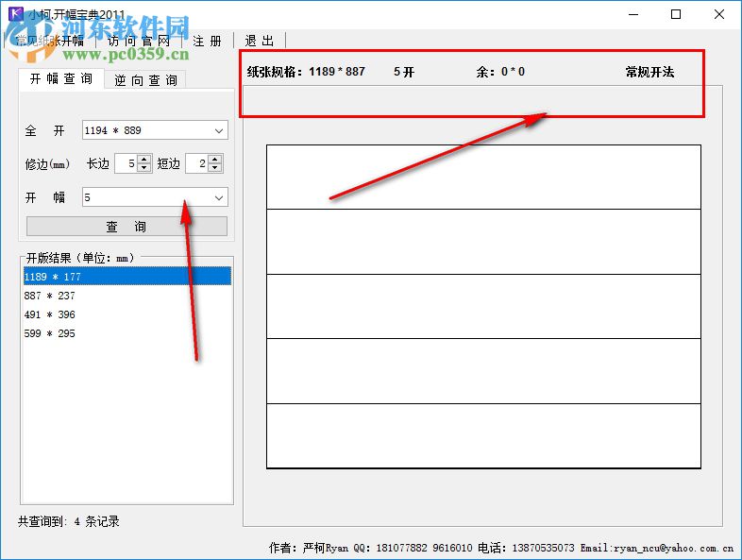Switch to the 逆向查询 tab
The width and height of the screenshot is (742, 560).
[145, 80]
